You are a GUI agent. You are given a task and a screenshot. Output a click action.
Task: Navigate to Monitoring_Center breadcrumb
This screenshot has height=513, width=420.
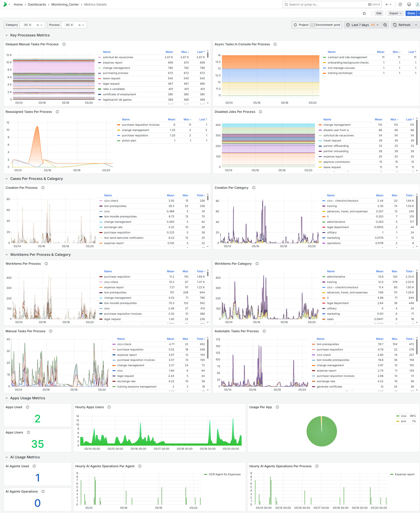pos(65,4)
